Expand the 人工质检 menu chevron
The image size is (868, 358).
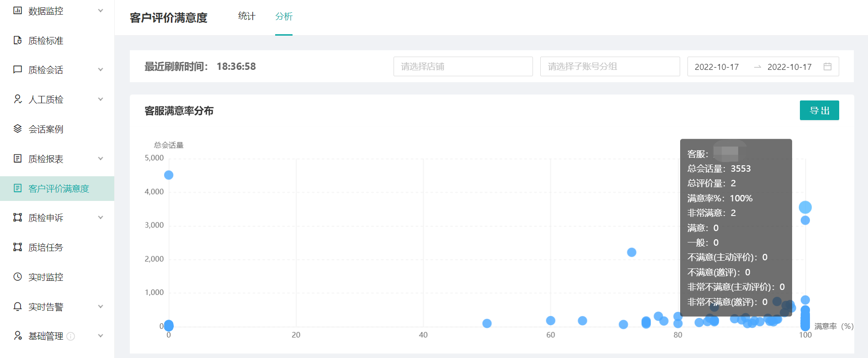(x=101, y=99)
